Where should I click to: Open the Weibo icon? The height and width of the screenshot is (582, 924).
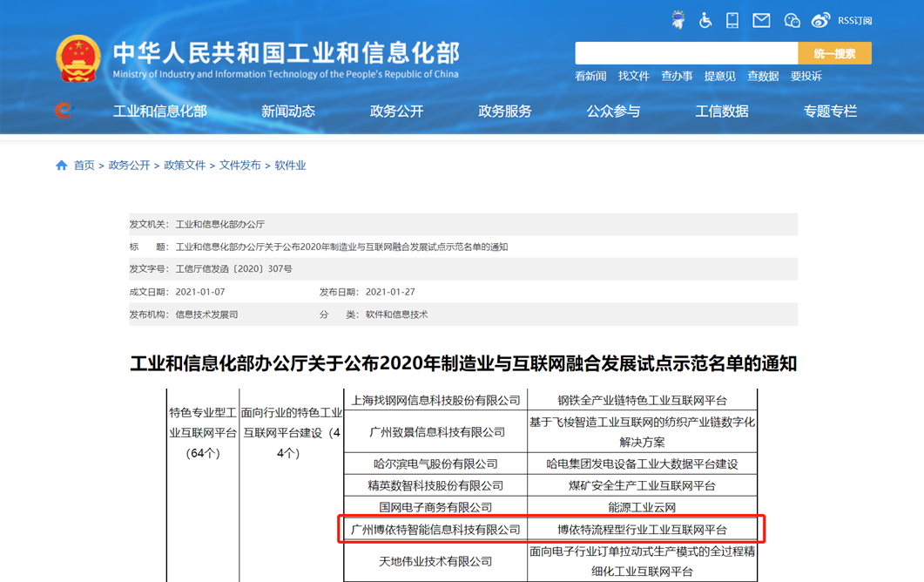coord(821,21)
